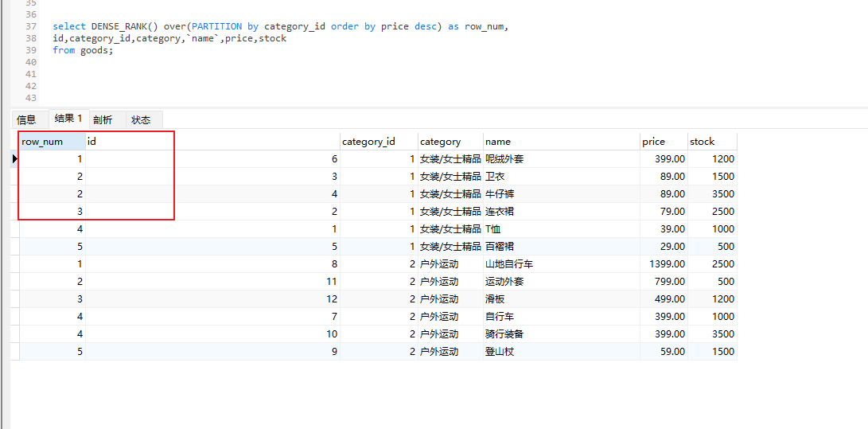This screenshot has width=868, height=429.
Task: Select the 自行车 name cell
Action: 562,317
